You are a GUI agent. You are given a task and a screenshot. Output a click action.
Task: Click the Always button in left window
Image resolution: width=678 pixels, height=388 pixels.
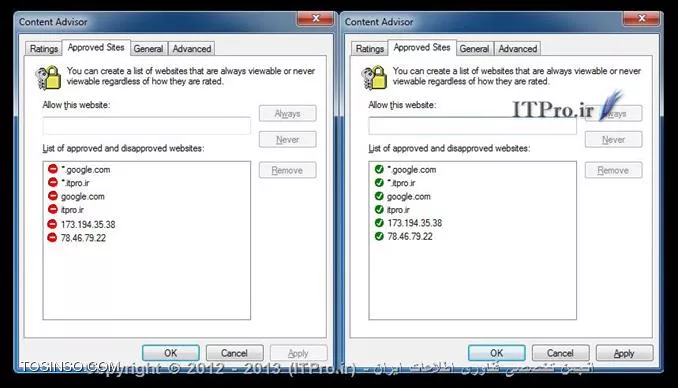[x=288, y=113]
